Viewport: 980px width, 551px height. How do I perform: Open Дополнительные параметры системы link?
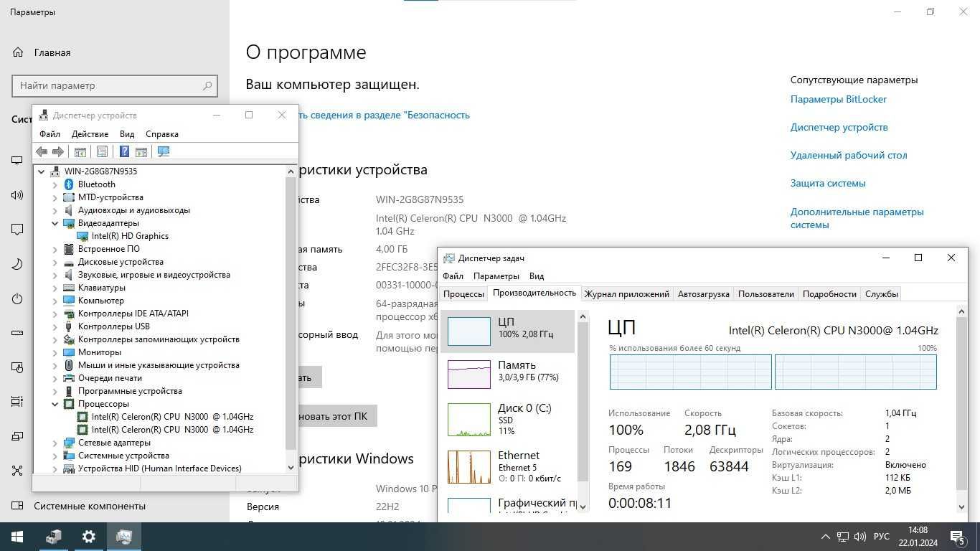click(857, 218)
